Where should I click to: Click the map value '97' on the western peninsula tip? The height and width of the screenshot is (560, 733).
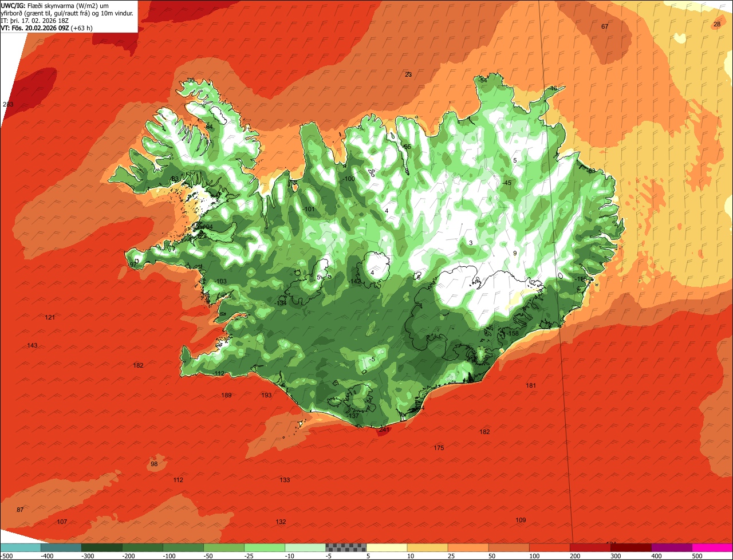[133, 265]
